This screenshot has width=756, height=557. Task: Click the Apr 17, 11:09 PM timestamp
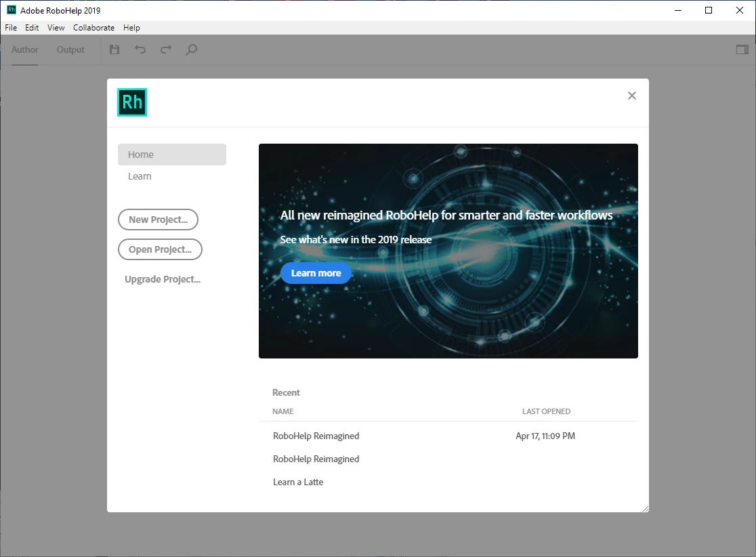[x=545, y=436]
